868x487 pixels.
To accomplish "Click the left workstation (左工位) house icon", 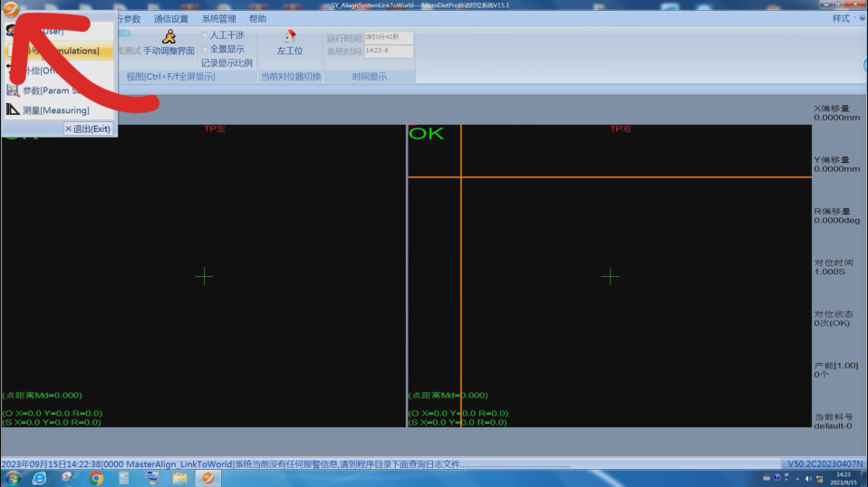I will pos(290,36).
